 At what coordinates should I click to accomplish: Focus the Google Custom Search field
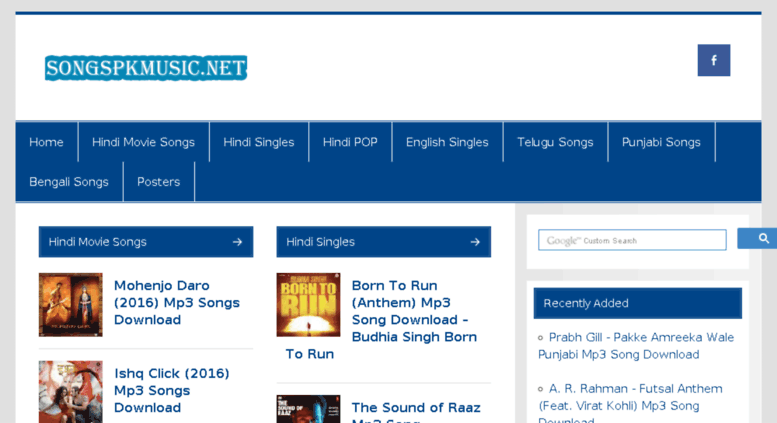(x=632, y=240)
